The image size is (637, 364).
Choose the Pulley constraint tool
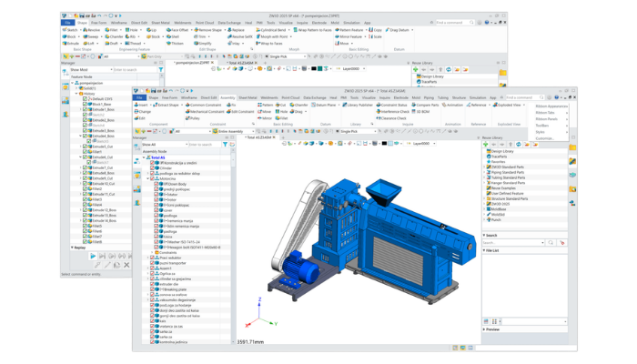[x=193, y=118]
